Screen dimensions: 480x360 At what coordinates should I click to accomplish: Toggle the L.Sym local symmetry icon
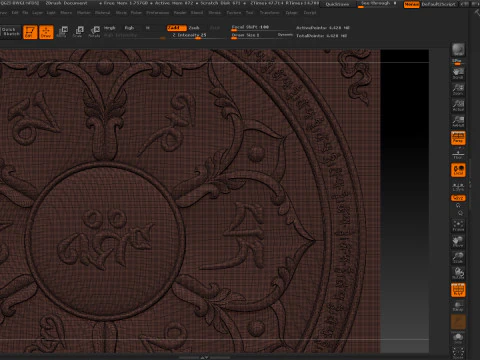[x=458, y=187]
